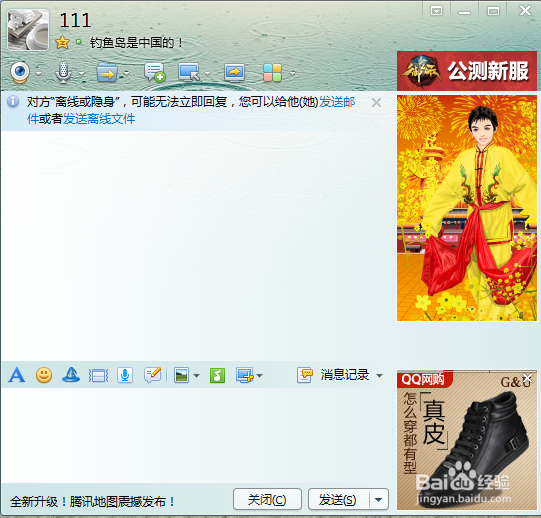Click 全新升级！腾讯地图震撼发布！ link
541x518 pixels.
pyautogui.click(x=92, y=501)
